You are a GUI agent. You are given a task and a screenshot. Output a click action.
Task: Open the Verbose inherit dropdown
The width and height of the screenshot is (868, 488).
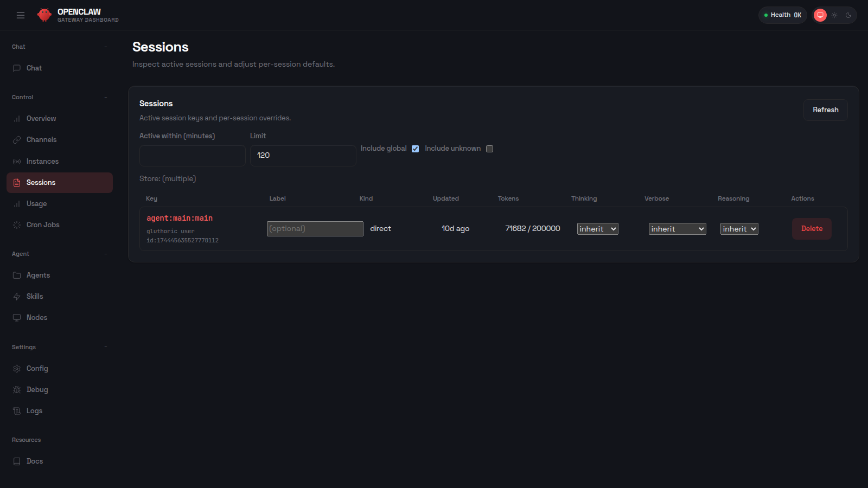(677, 228)
